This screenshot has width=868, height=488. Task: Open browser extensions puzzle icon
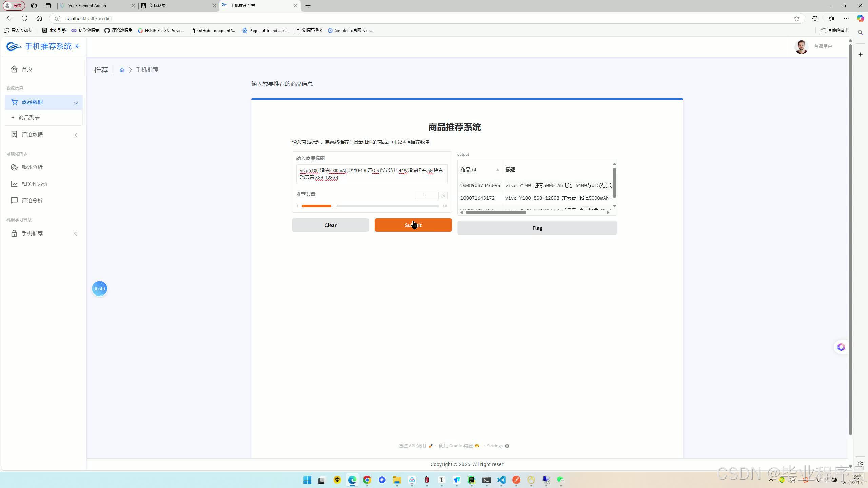coord(815,18)
